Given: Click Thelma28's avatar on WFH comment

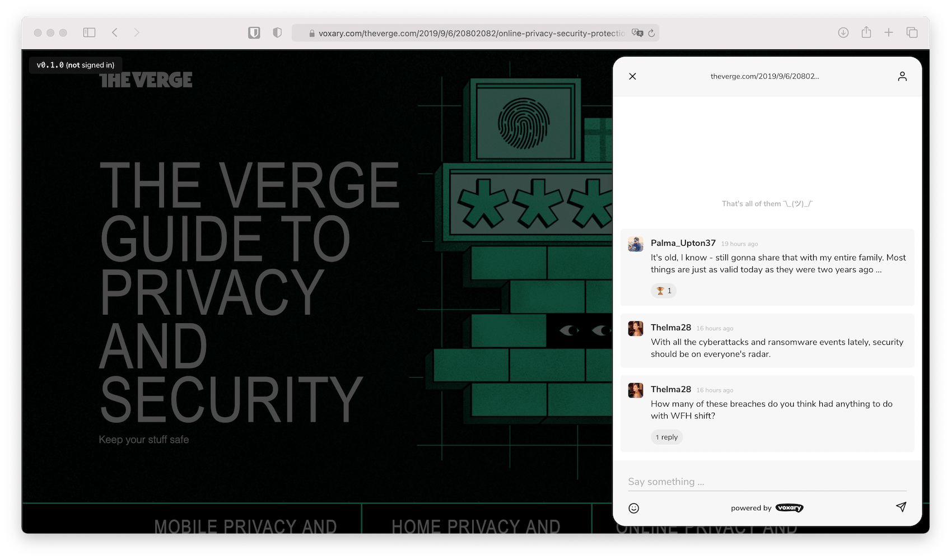Looking at the screenshot, I should click(x=636, y=390).
